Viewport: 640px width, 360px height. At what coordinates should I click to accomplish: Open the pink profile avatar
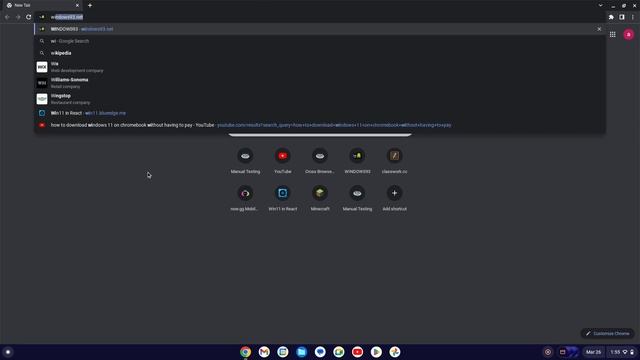click(x=629, y=35)
